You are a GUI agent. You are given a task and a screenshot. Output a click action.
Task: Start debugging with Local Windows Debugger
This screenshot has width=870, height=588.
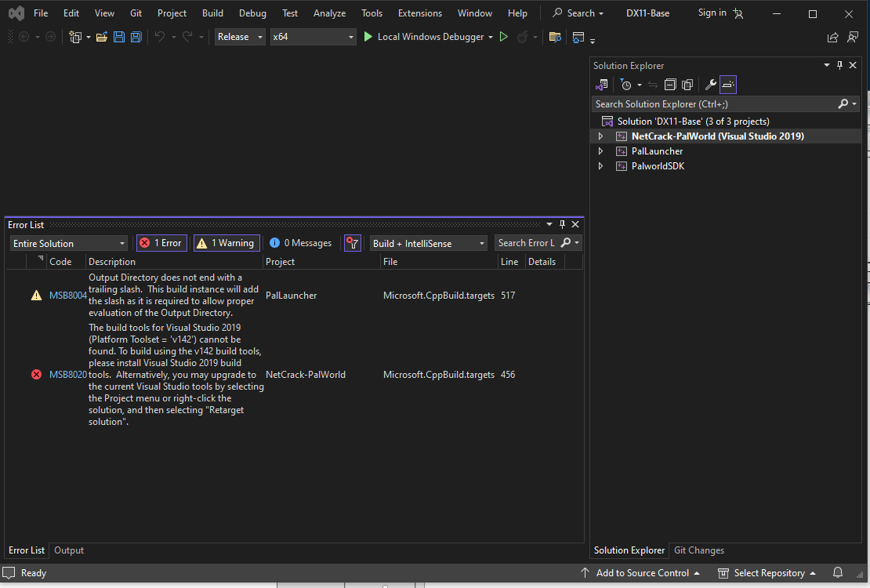click(424, 37)
